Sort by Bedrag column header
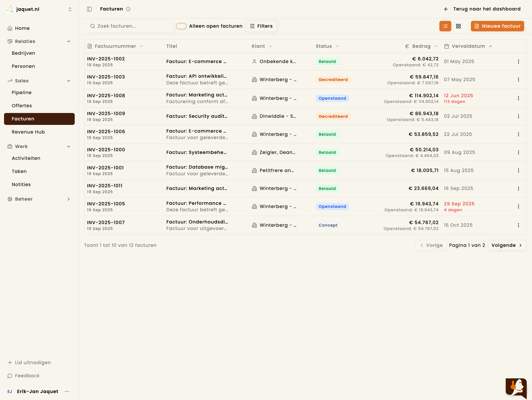The height and width of the screenshot is (400, 532). click(421, 46)
